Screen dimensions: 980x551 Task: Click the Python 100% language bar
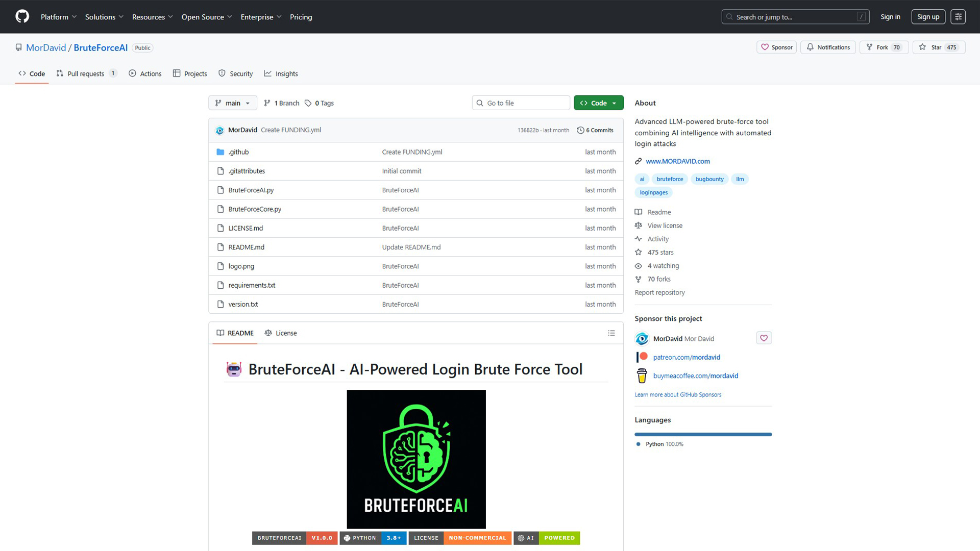703,434
